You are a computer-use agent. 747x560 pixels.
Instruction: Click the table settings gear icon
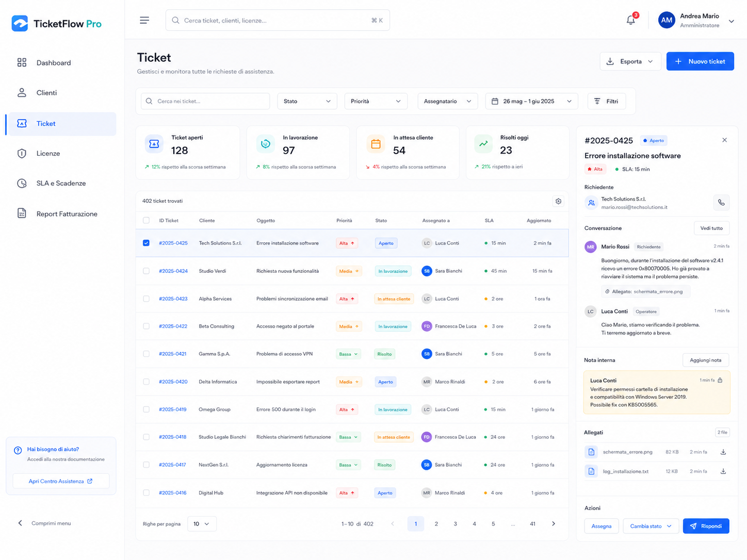coord(558,201)
